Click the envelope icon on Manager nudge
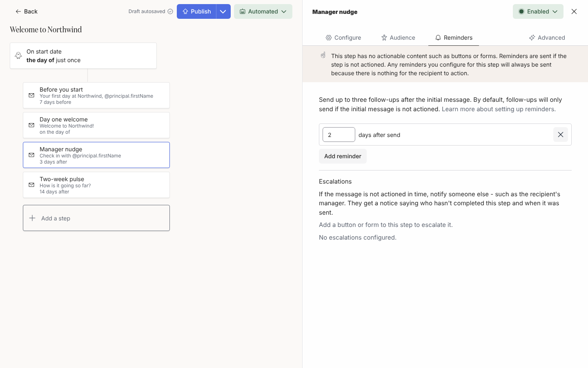Screen dimensions: 588x368 [31, 155]
